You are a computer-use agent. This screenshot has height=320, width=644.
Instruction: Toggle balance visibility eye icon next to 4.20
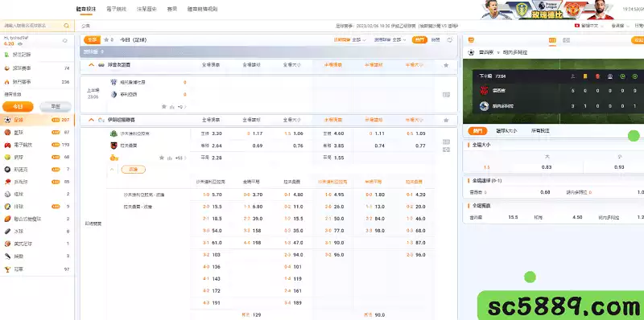[19, 44]
